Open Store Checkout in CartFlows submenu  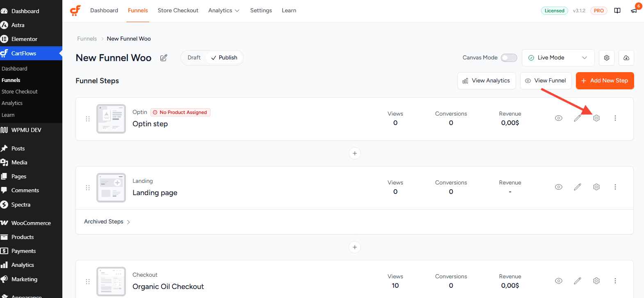pyautogui.click(x=20, y=92)
